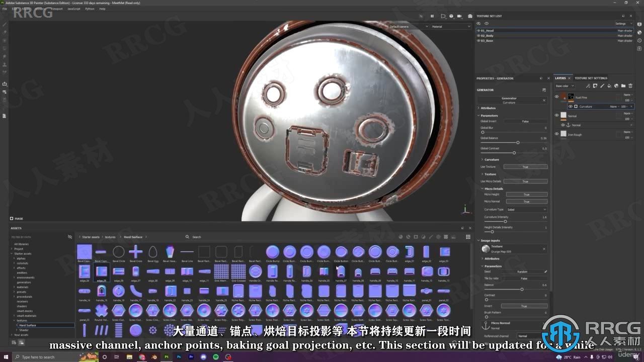Open the Generator presets menu icon
Viewport: 644px width, 362px height.
coord(544,90)
